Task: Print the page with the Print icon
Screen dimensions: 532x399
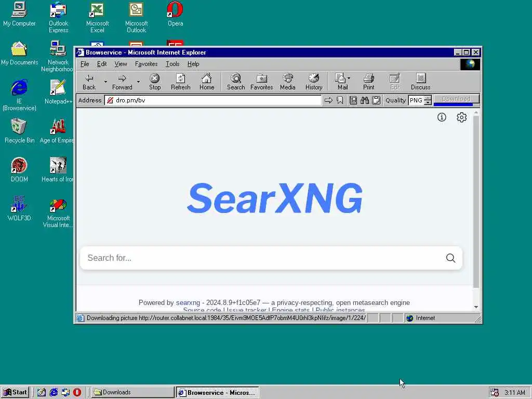Action: pos(368,82)
